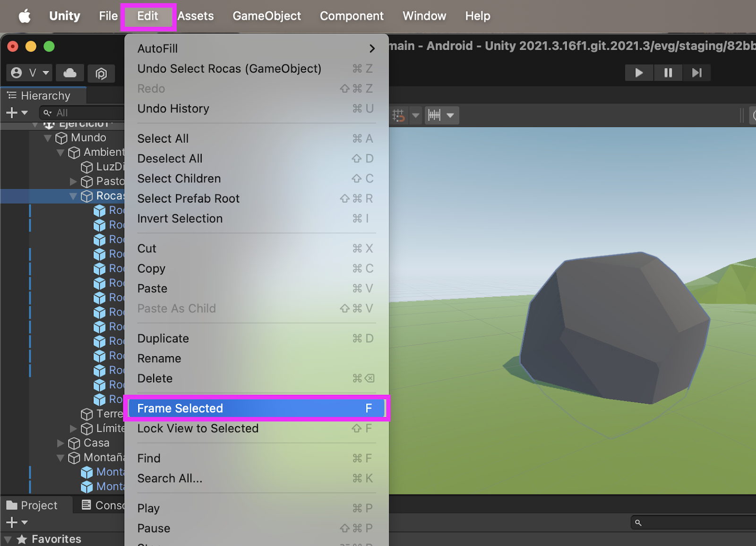Choose Search All...

click(257, 478)
